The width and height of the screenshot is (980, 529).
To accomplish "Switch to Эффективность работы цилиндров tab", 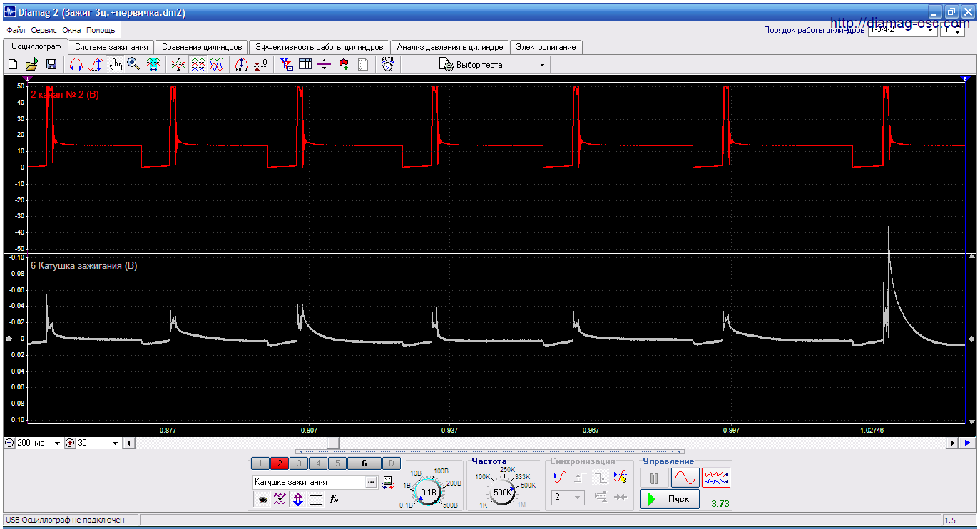I will pos(320,47).
